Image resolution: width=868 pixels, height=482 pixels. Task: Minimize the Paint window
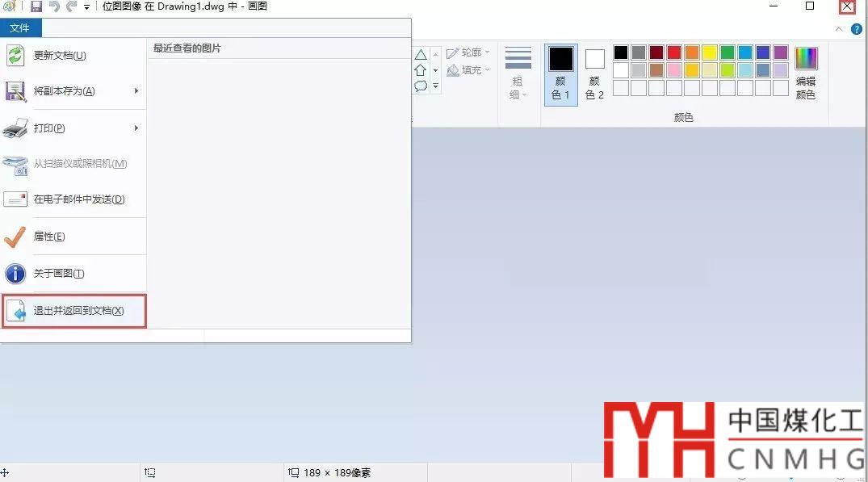(x=774, y=6)
